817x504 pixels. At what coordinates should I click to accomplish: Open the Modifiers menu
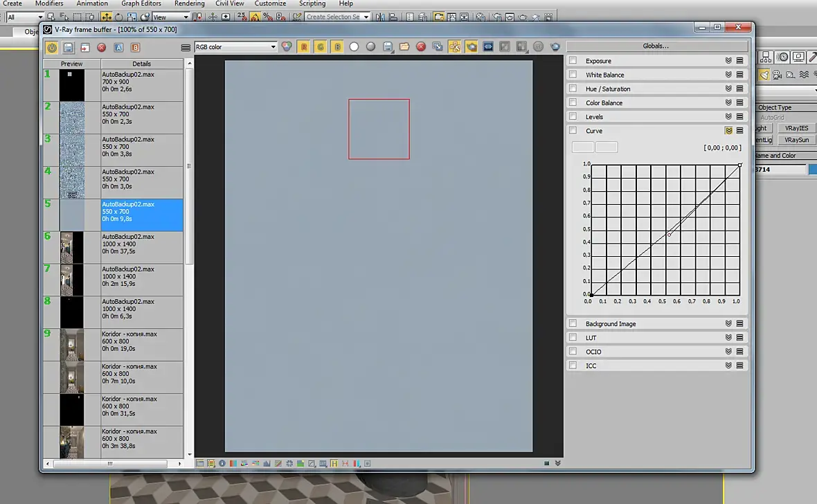[49, 3]
